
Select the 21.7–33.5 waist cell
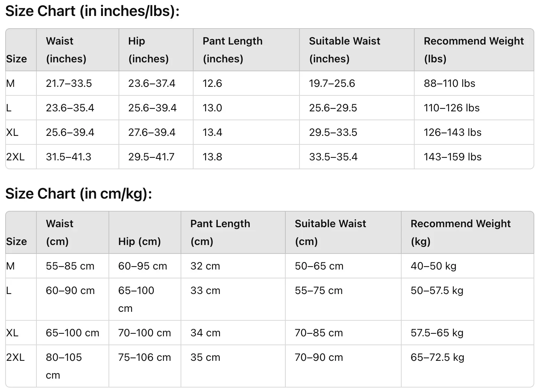69,83
